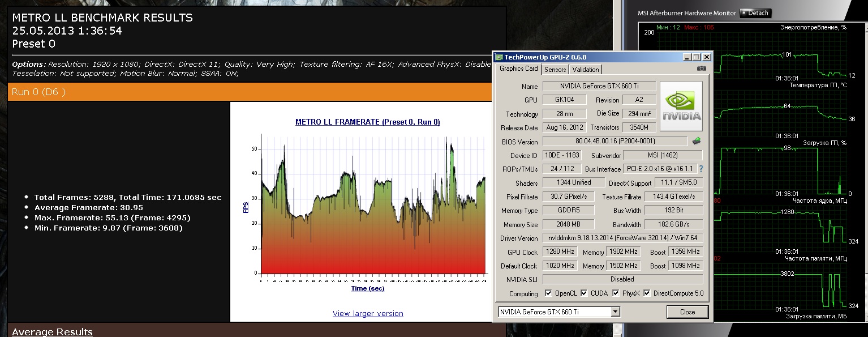Click the Bus Interface field PCI-E 2.0
This screenshot has height=337, width=868.
660,169
